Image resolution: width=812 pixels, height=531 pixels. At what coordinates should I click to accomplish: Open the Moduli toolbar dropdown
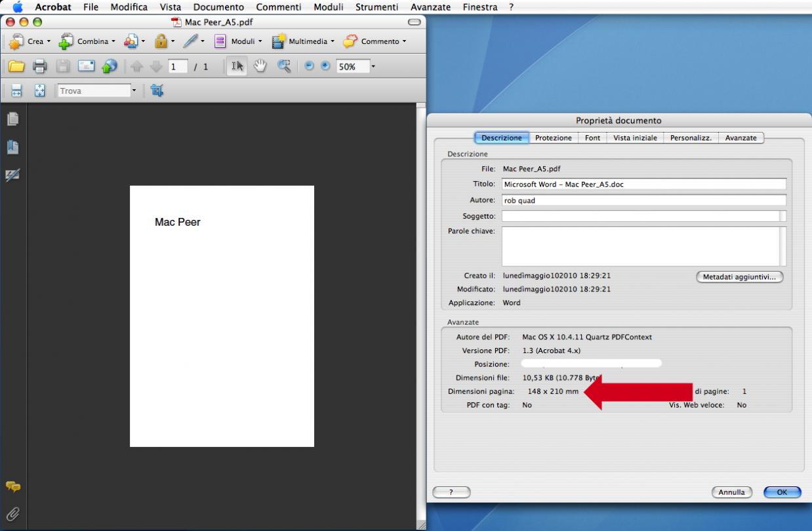pos(237,41)
